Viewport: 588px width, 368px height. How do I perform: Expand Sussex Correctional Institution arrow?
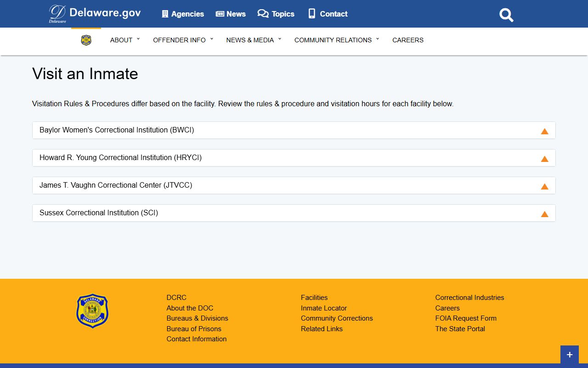(x=544, y=214)
